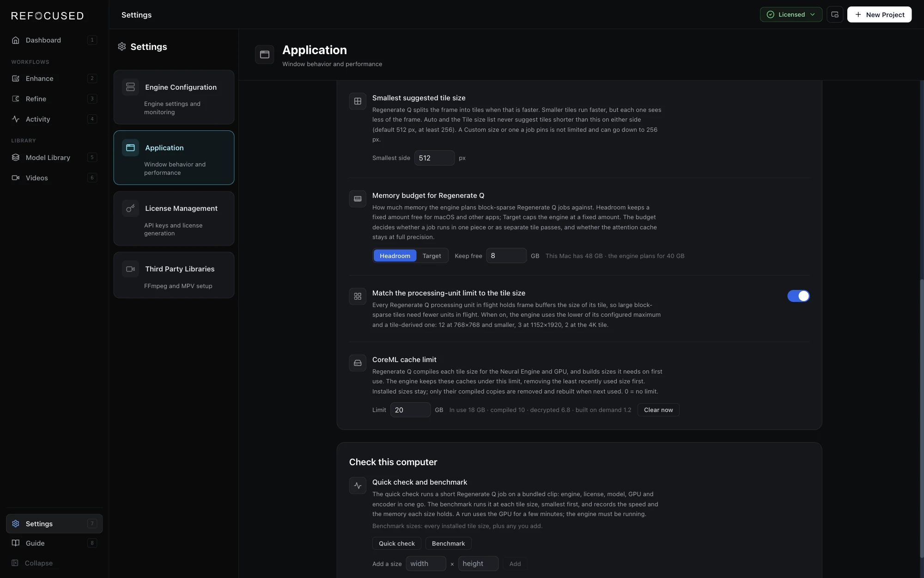This screenshot has width=924, height=578.
Task: Click the benchmark height field
Action: click(x=478, y=564)
